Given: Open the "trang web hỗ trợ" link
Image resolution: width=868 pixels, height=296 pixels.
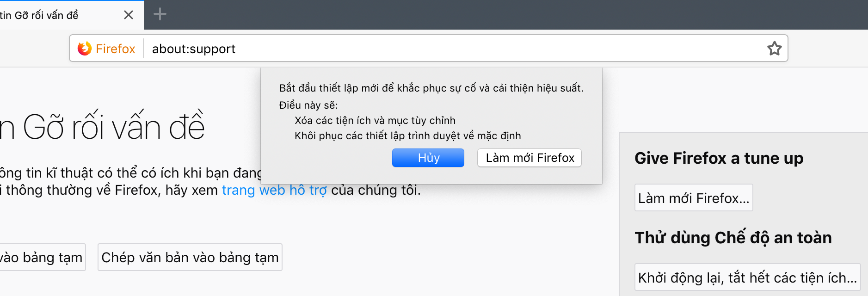Looking at the screenshot, I should [x=274, y=190].
